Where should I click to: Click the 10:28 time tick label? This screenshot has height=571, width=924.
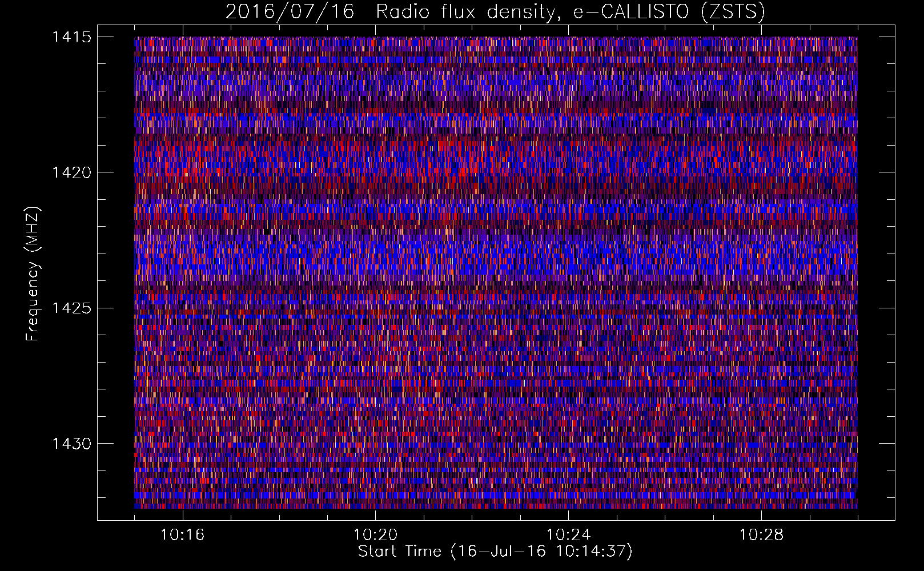(762, 534)
